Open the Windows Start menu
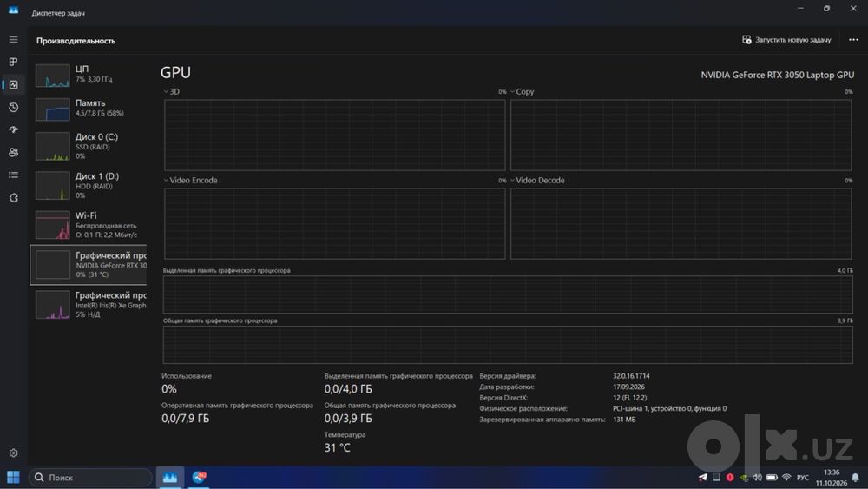Image resolution: width=868 pixels, height=489 pixels. pos(13,477)
